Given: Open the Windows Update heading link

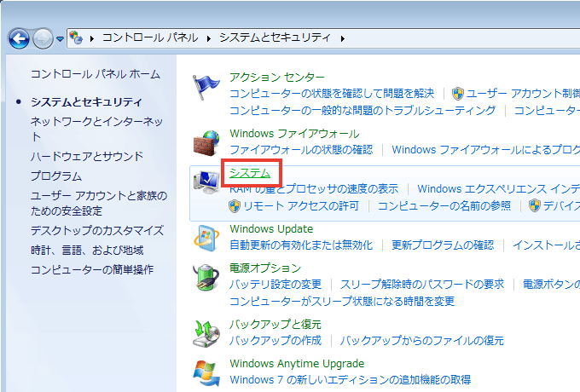Looking at the screenshot, I should (271, 229).
